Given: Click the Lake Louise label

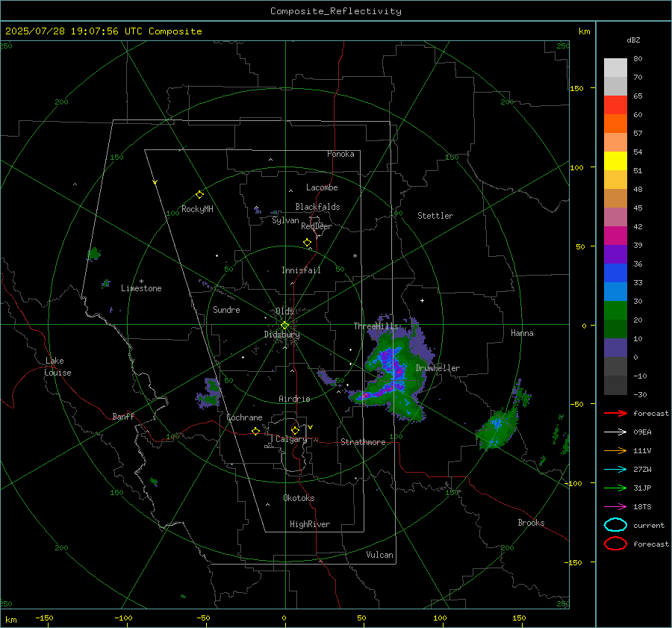Looking at the screenshot, I should (x=57, y=367).
